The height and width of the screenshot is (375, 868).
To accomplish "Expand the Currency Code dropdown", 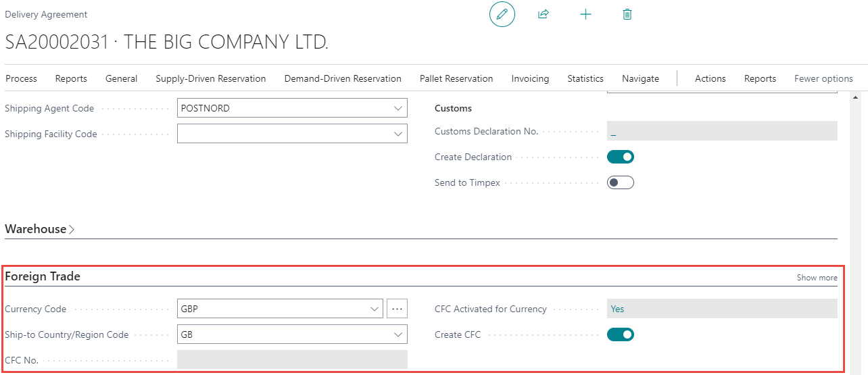I will point(375,309).
